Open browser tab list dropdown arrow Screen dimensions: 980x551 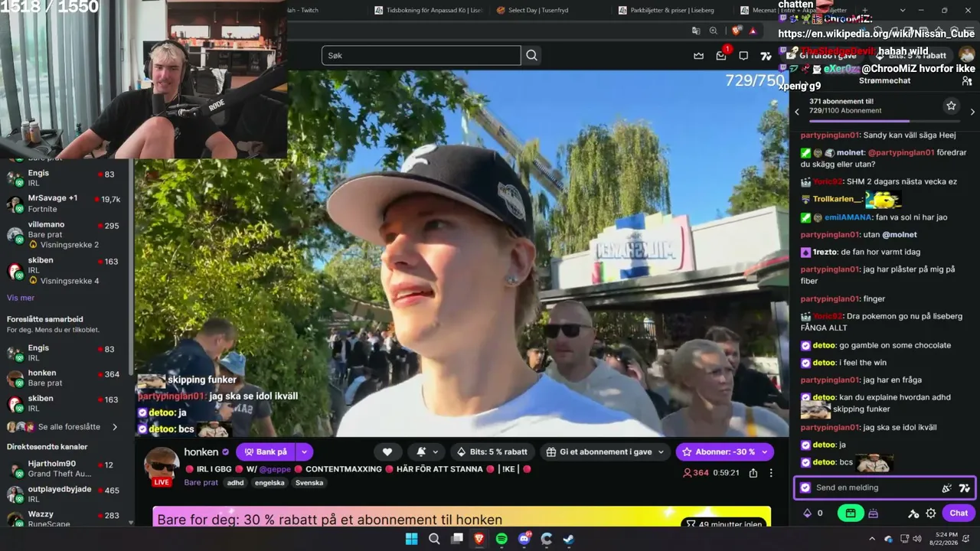pos(903,10)
